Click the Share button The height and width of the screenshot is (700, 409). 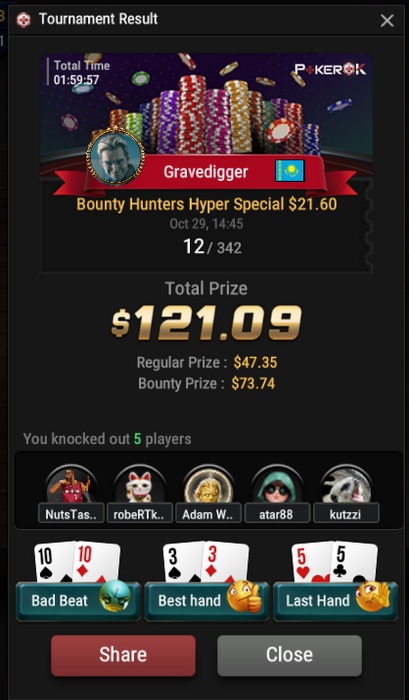[123, 655]
